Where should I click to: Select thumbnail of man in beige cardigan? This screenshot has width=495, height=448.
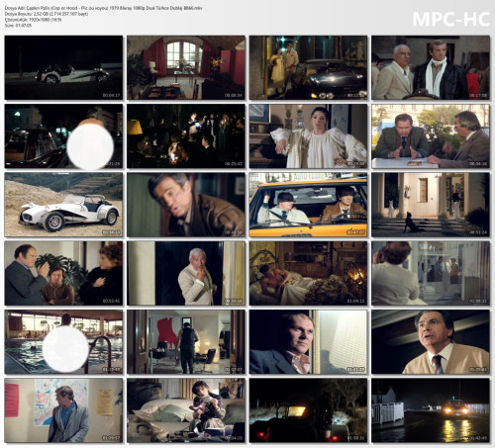[431, 342]
